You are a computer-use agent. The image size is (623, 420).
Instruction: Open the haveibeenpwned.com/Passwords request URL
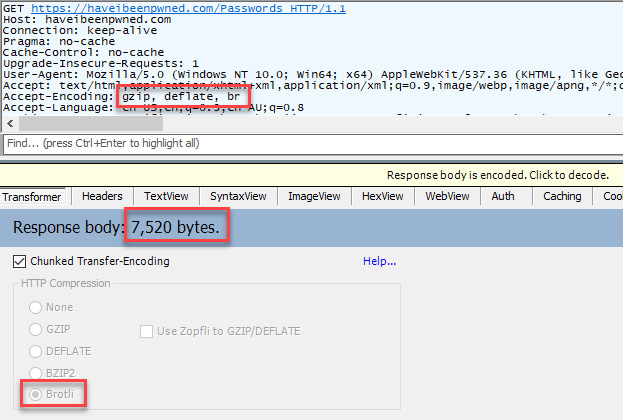[188, 8]
